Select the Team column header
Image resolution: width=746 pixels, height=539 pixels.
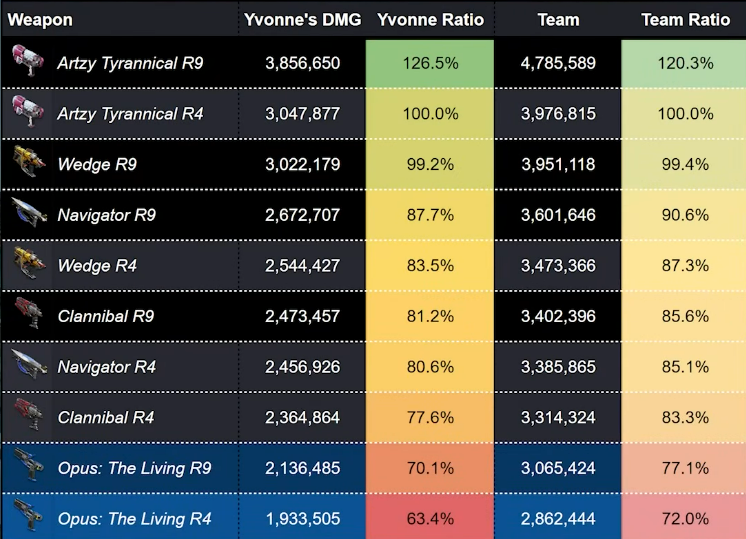(x=559, y=20)
